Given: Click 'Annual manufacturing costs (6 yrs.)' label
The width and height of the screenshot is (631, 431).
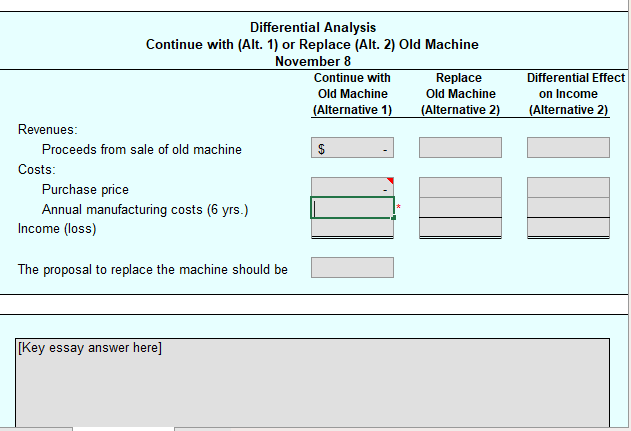Looking at the screenshot, I should 145,210.
